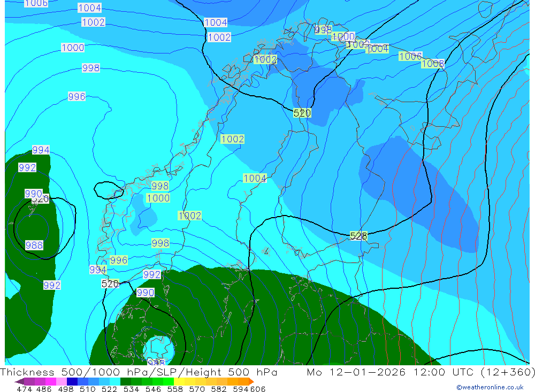Image resolution: width=535 pixels, height=392 pixels.
Task: Click the legend value 582
Action: coord(218,389)
